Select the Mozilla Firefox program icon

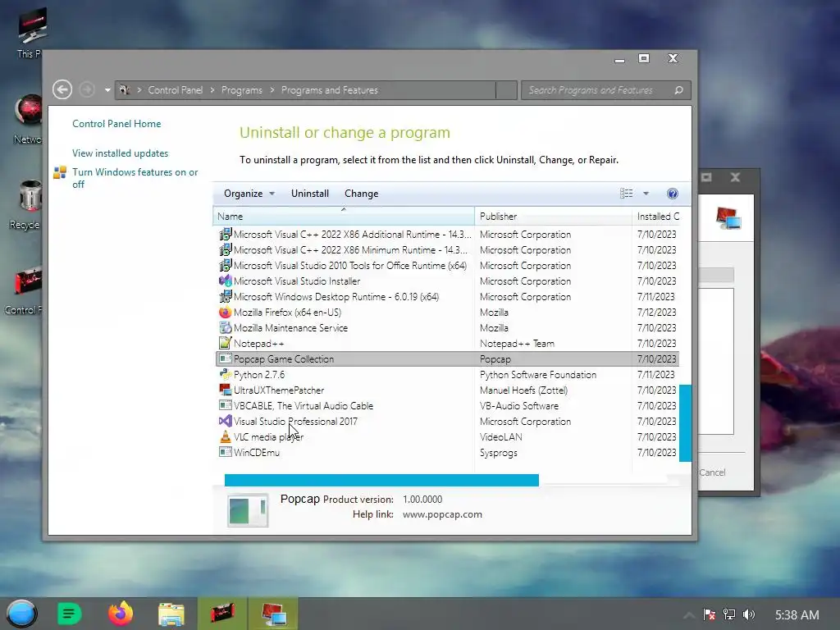226,312
